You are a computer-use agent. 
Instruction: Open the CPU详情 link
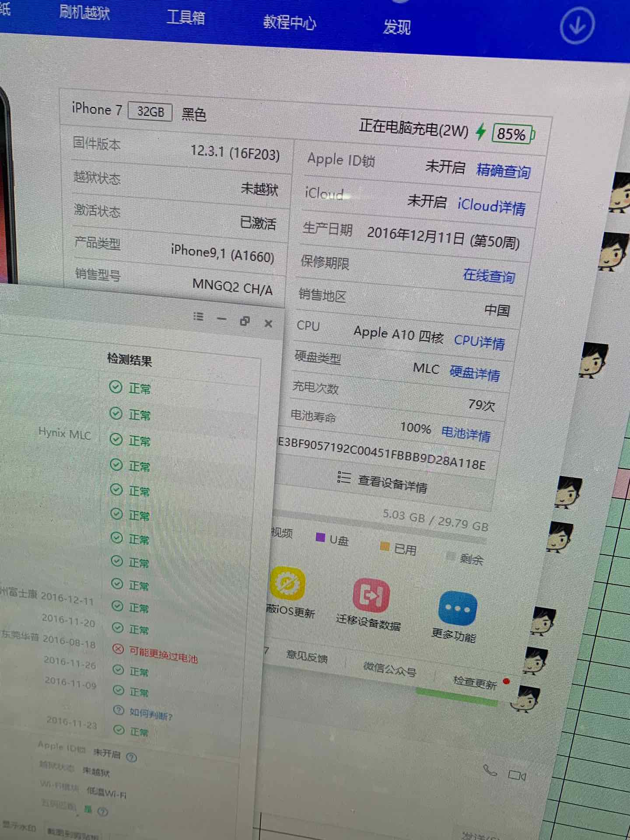click(479, 341)
